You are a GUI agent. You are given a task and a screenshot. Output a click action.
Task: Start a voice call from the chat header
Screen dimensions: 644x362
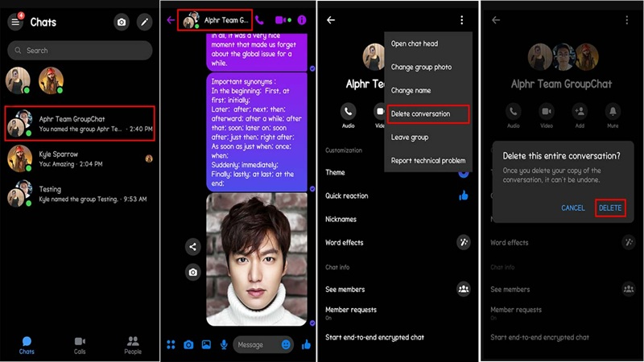(x=259, y=19)
